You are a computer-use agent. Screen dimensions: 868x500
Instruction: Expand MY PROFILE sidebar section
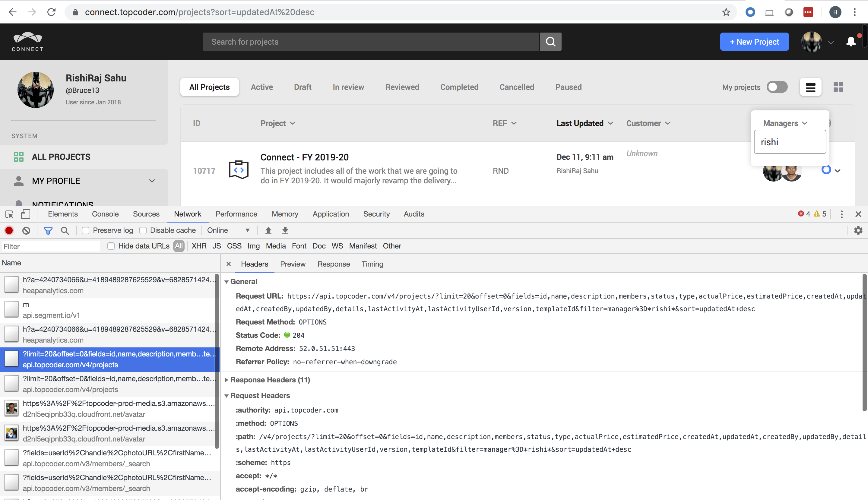152,181
